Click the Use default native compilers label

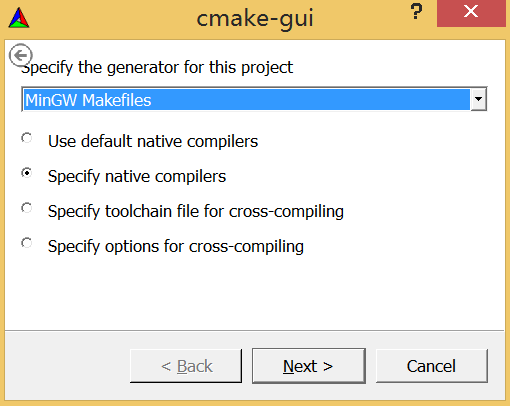[153, 141]
